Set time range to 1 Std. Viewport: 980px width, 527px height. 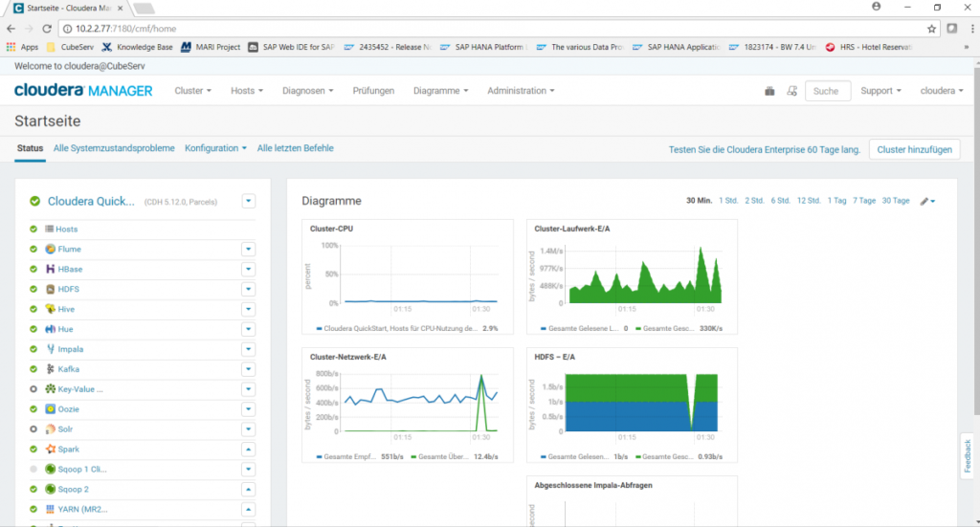728,201
